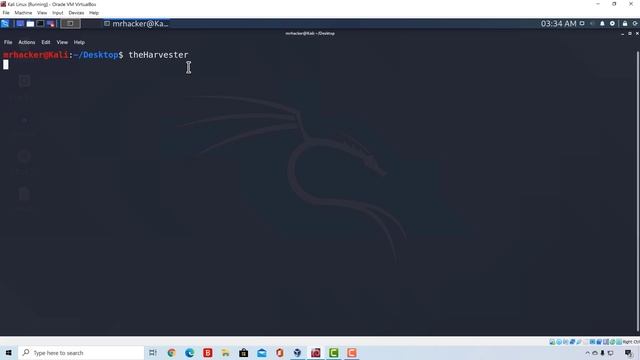Open the VirtualBox Devices menu
This screenshot has width=640, height=360.
[76, 13]
